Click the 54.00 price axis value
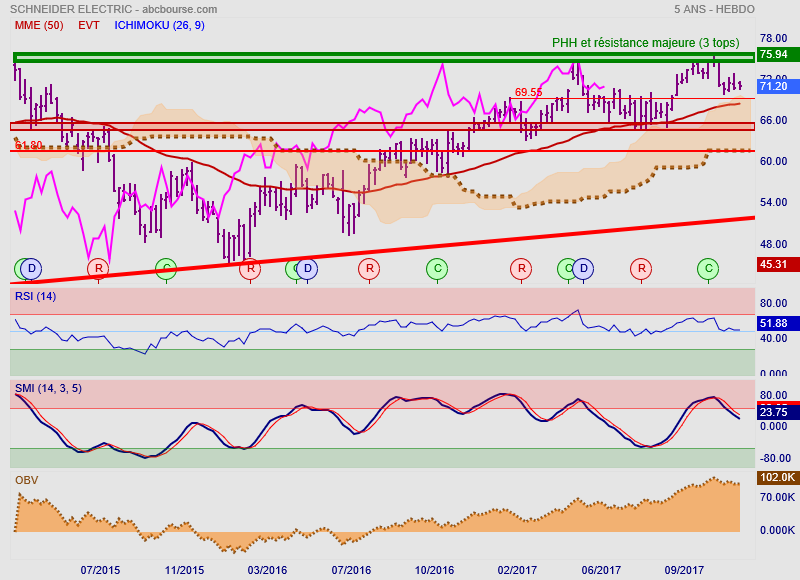Screen dimensions: 800x580 773,203
